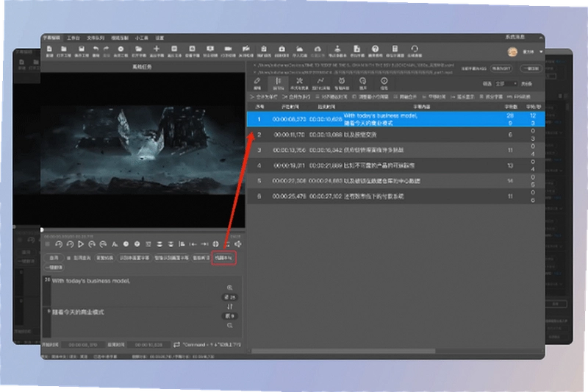This screenshot has height=392, width=588.
Task: Toggle the small checkbox in the button row below player
Action: pyautogui.click(x=68, y=258)
